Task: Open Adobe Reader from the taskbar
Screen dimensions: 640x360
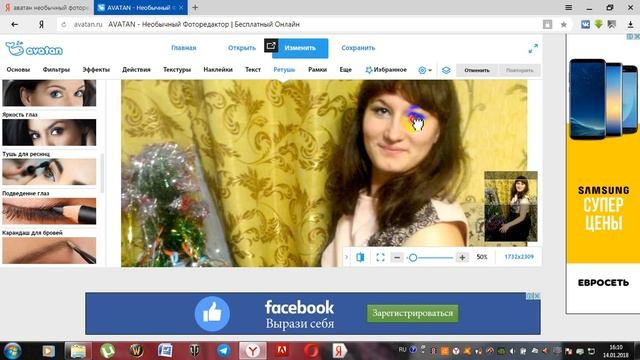Action: pyautogui.click(x=282, y=351)
